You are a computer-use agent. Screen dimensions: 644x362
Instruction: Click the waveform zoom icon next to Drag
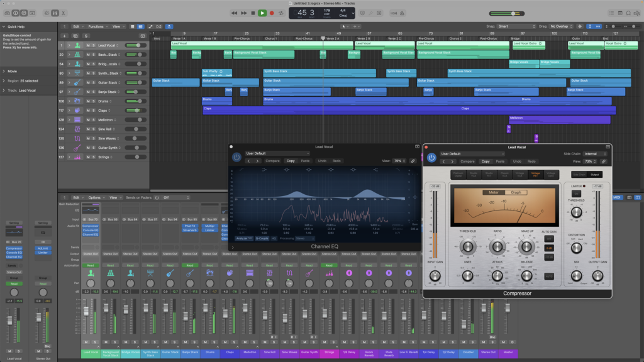pyautogui.click(x=580, y=26)
